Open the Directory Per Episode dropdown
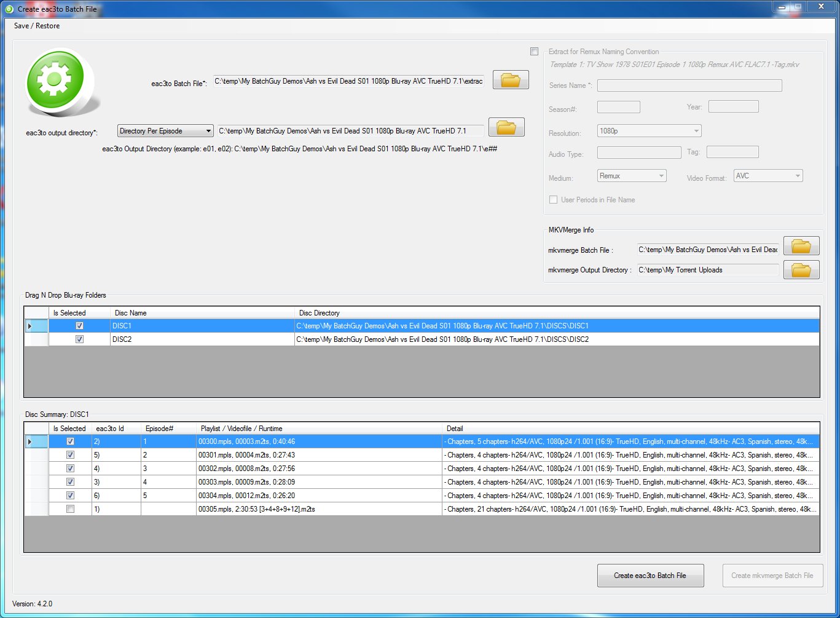Screen dimensions: 840x618 [165, 131]
